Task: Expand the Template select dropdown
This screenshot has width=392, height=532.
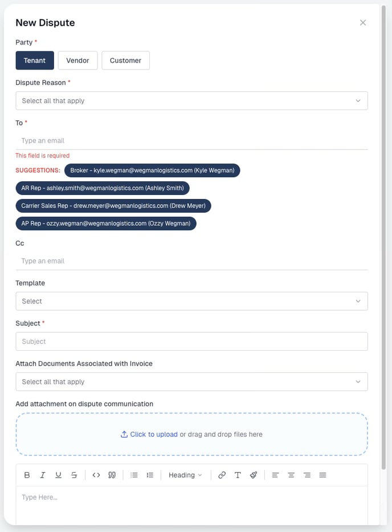Action: point(191,301)
